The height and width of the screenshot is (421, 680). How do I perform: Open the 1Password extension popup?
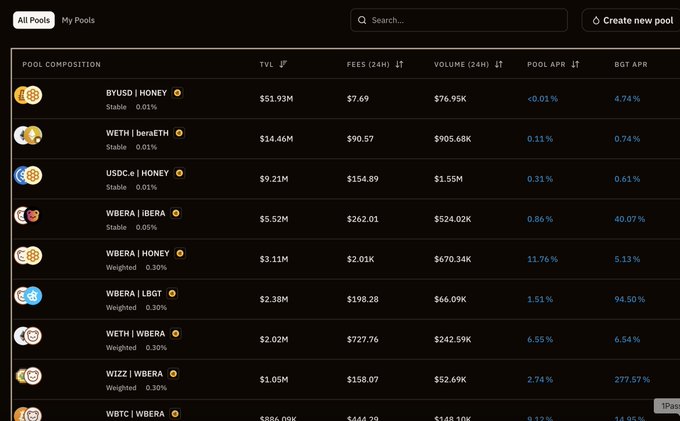[667, 406]
